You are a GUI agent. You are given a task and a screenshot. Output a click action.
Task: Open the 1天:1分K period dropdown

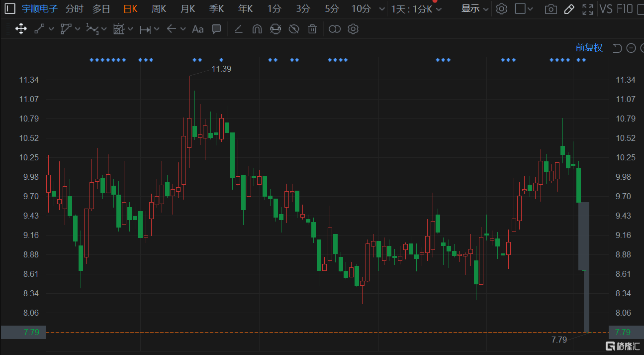point(416,9)
